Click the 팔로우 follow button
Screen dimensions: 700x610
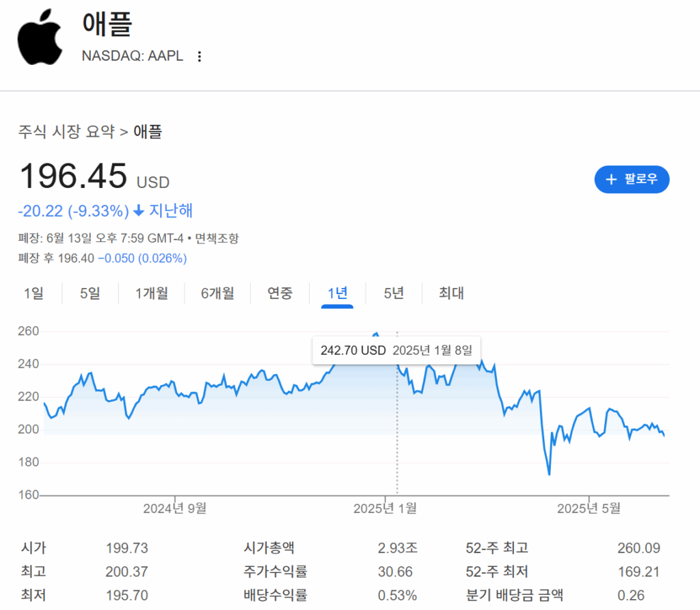pos(632,180)
